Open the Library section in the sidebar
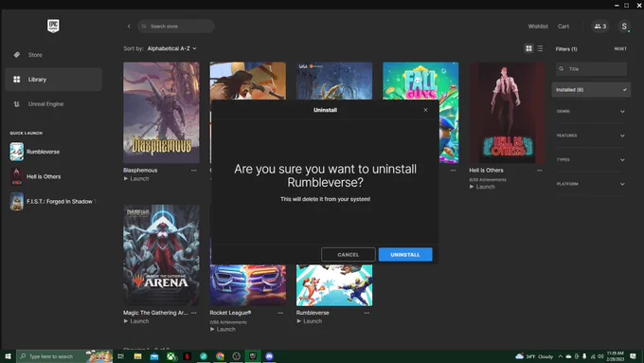 pos(53,80)
